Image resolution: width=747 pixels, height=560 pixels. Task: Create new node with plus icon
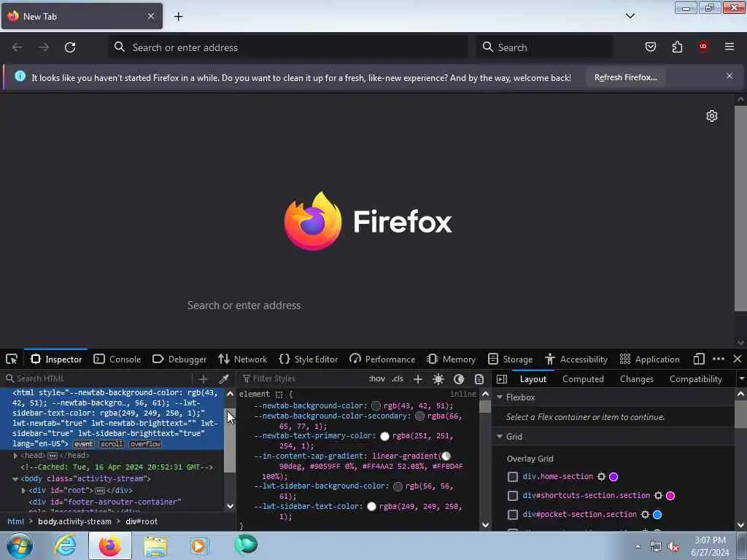[x=204, y=379]
